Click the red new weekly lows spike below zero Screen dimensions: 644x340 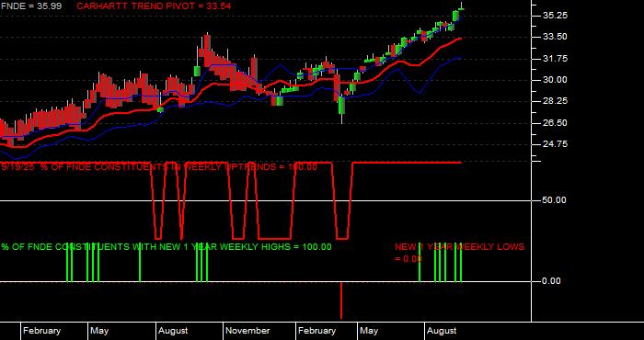pyautogui.click(x=341, y=300)
